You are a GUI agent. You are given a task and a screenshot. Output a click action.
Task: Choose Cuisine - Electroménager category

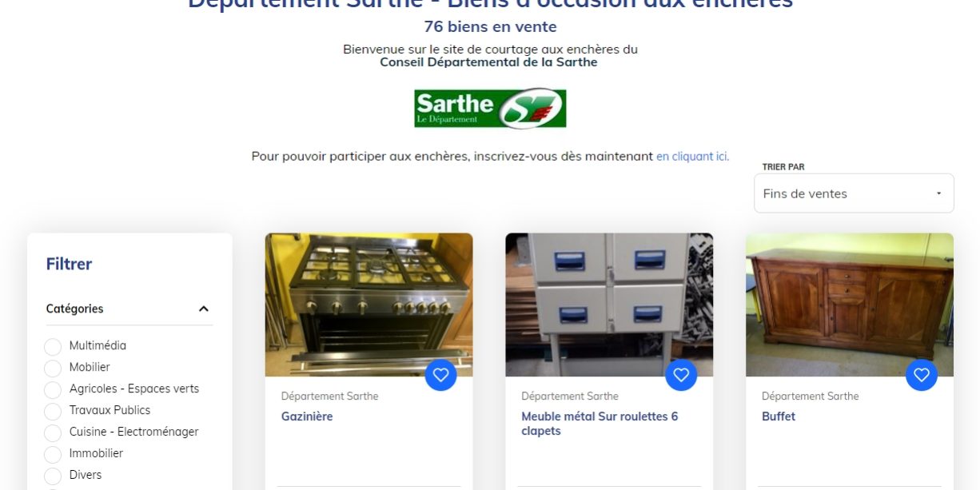click(x=53, y=433)
